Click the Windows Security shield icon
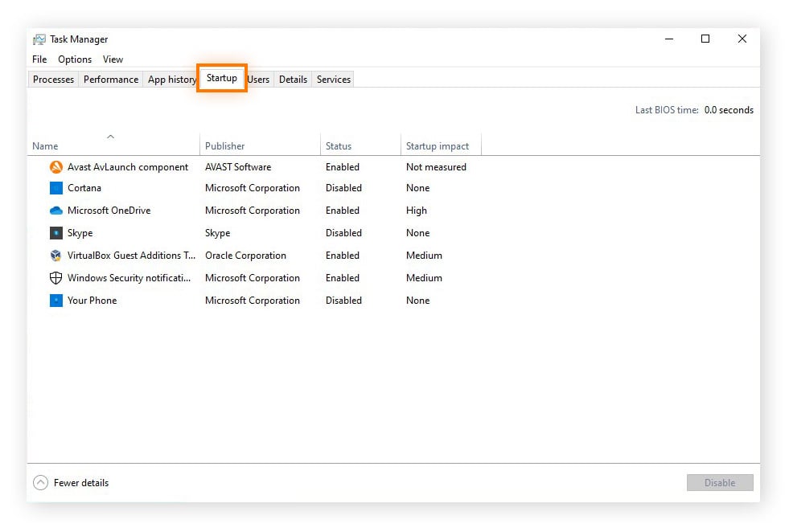 click(55, 277)
